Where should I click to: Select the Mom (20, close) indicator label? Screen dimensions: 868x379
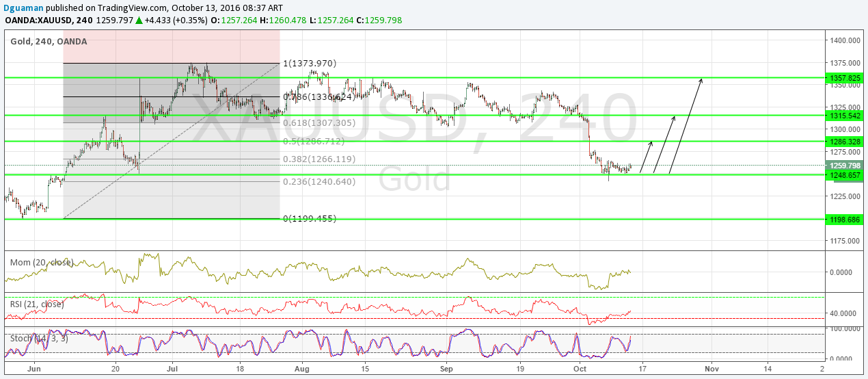click(x=42, y=262)
